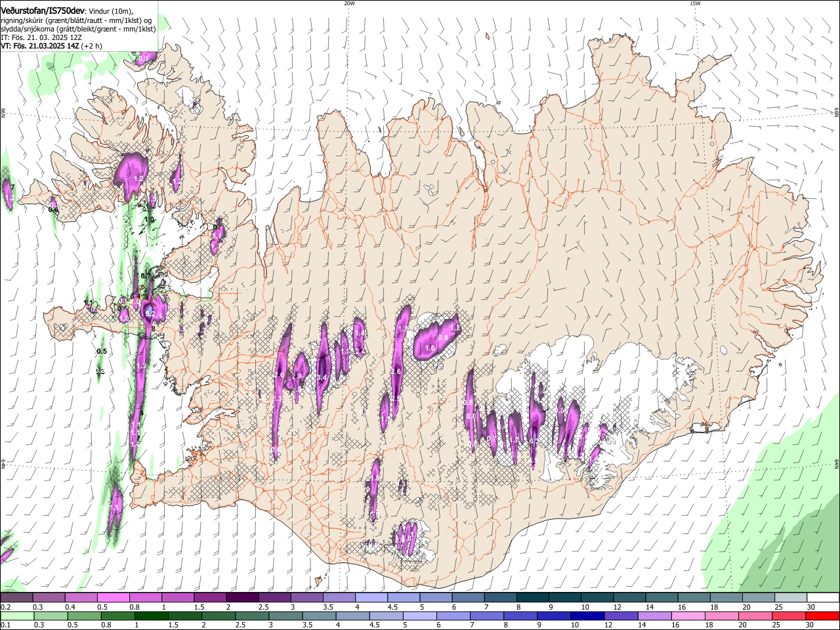Click the 'slydda/snjókoma' legend description line

pos(78,29)
